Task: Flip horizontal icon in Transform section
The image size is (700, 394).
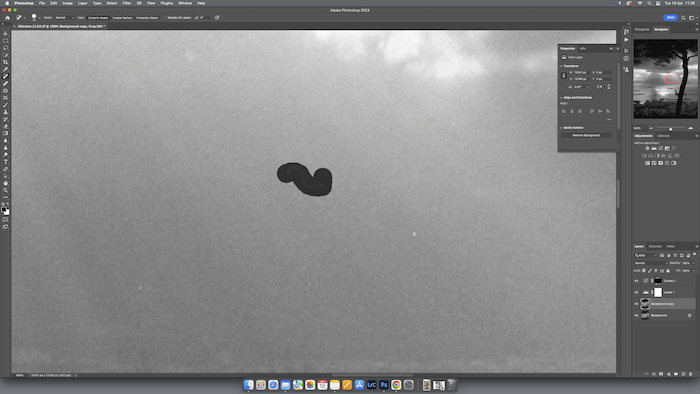Action: [x=600, y=87]
